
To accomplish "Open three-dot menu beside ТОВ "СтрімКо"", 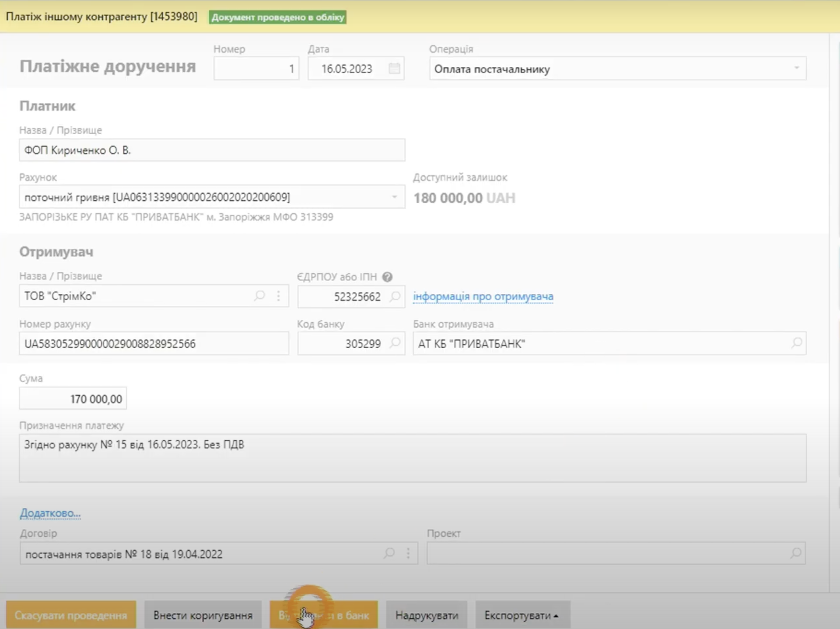I will click(279, 296).
